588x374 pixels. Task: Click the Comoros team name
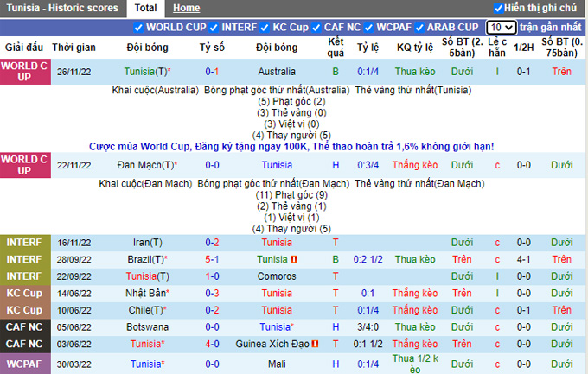click(x=277, y=276)
